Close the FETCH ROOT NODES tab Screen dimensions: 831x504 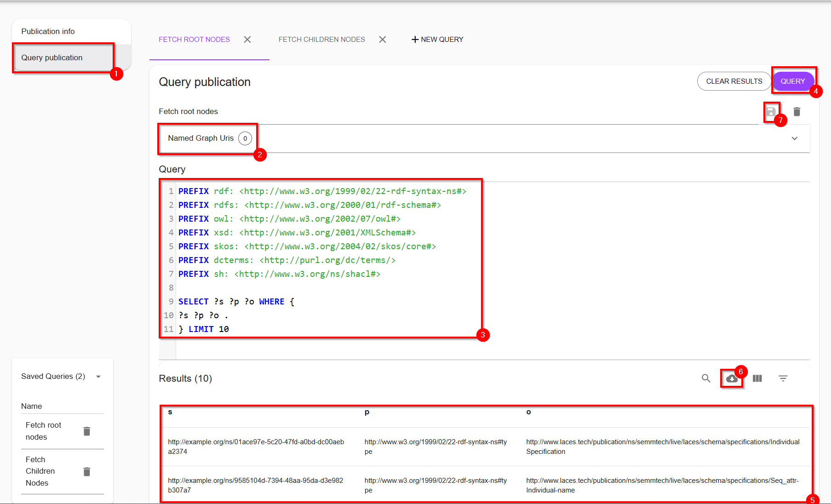(247, 39)
